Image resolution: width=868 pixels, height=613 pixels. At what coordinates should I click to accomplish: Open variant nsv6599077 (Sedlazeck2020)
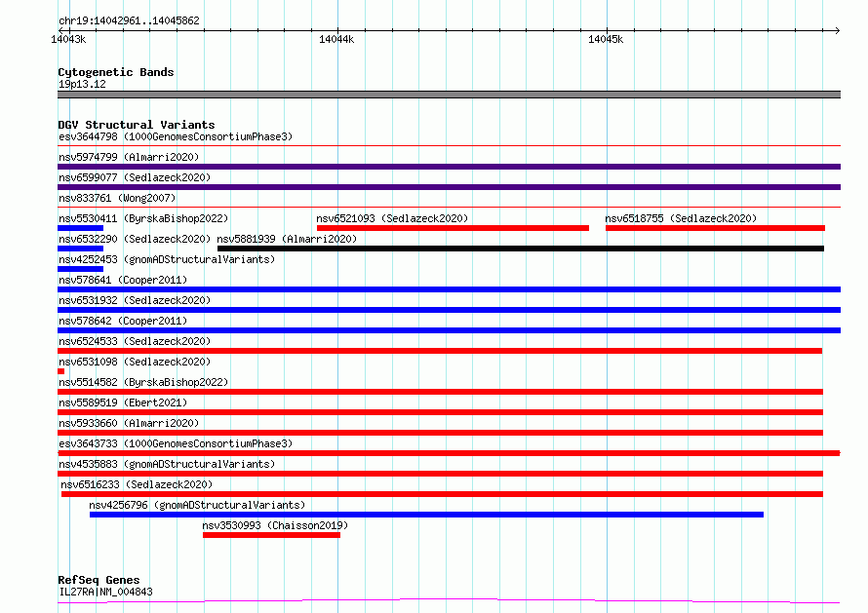coord(135,177)
